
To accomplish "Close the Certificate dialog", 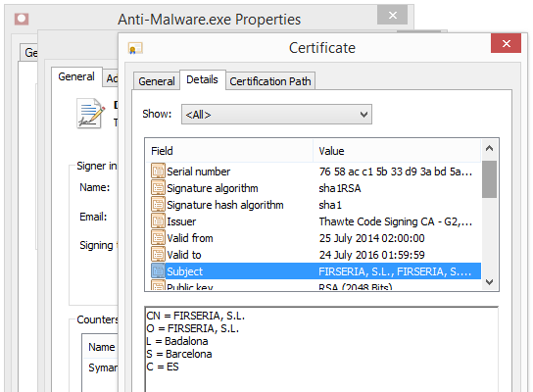I will click(x=506, y=43).
